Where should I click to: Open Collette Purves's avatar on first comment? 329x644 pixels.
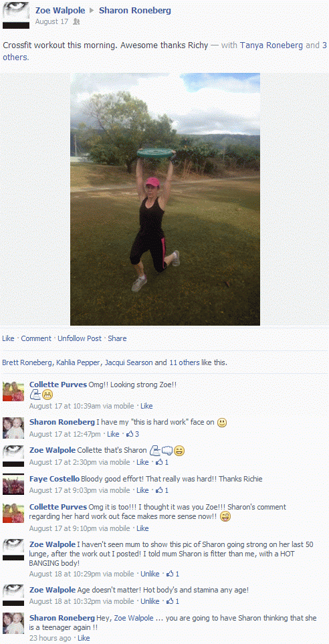(13, 391)
